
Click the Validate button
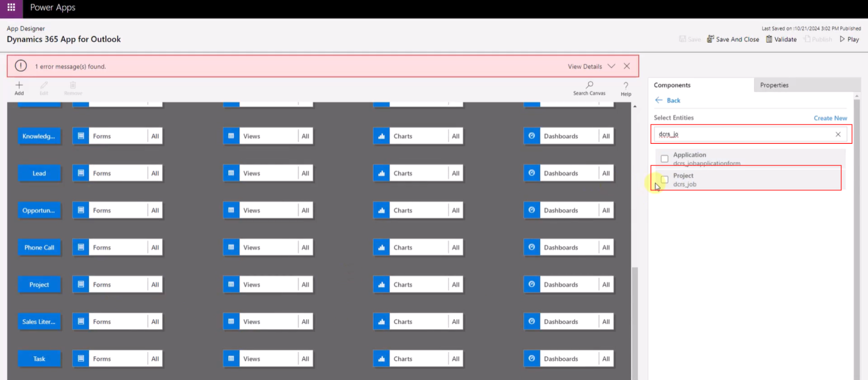coord(781,39)
